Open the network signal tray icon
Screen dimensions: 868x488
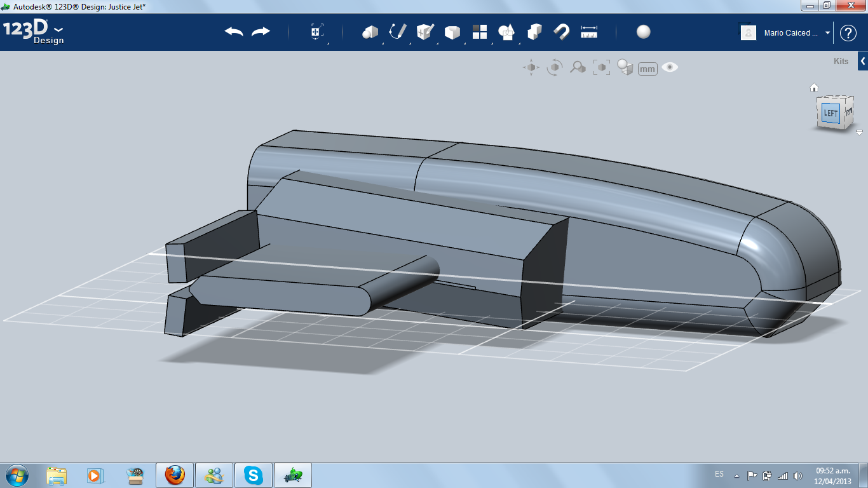[x=783, y=475]
